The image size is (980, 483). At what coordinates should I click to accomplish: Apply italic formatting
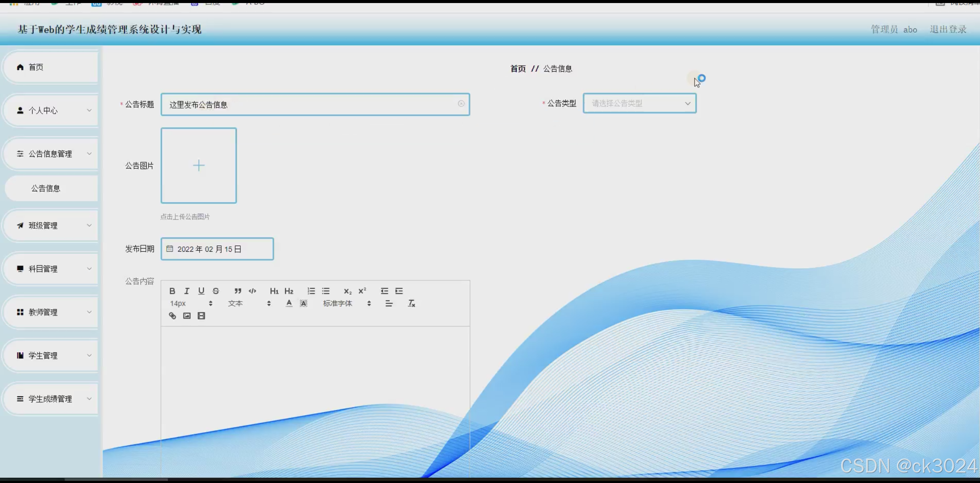tap(187, 291)
